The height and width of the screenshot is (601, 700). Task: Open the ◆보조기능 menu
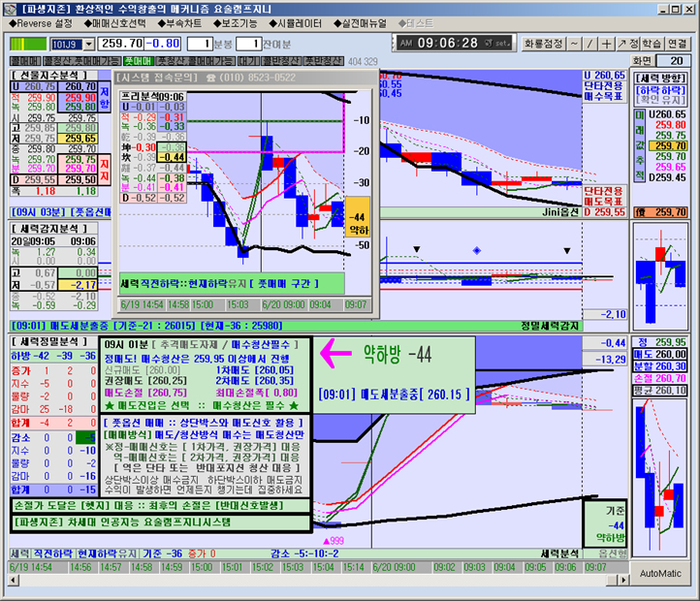point(236,23)
